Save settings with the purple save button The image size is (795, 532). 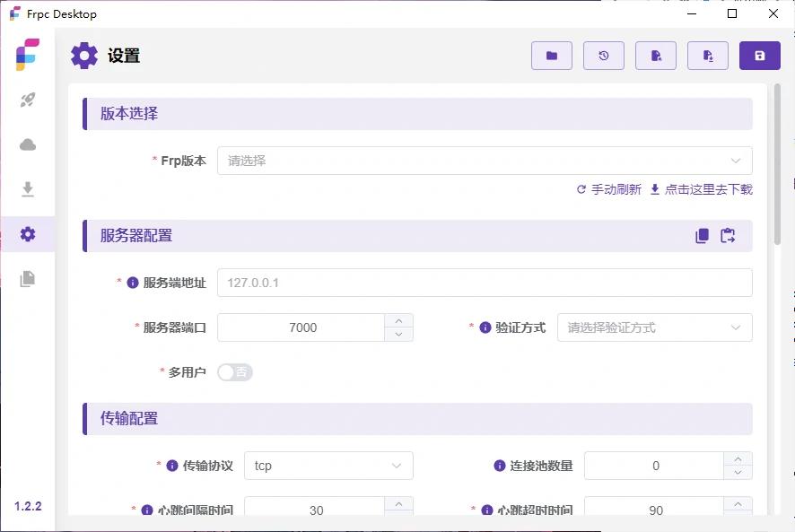coord(760,56)
